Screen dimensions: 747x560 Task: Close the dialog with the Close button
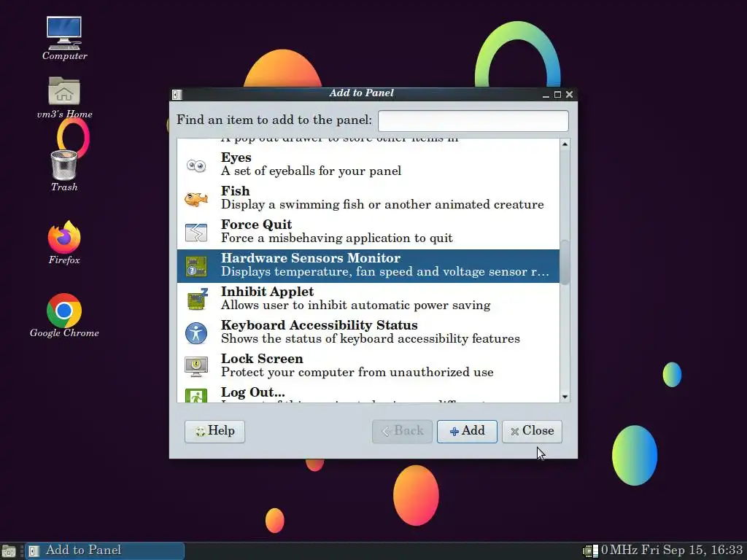coord(532,432)
